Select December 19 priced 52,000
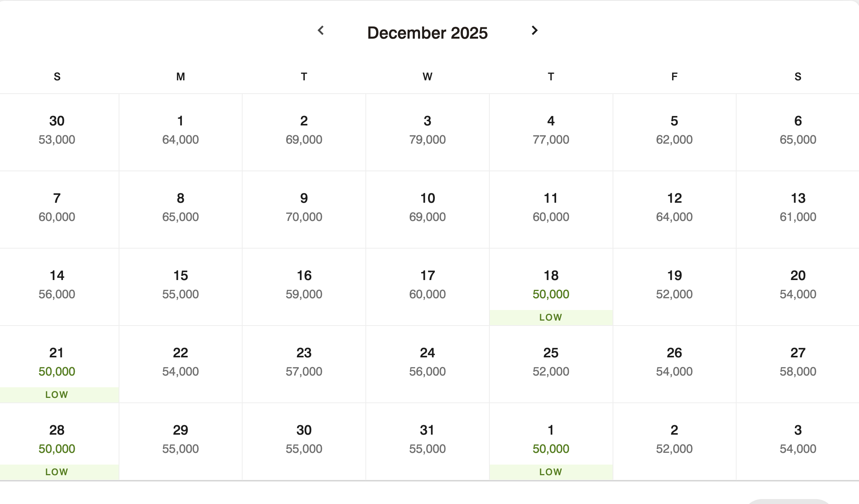Screen dimensions: 859x504 pos(674,287)
